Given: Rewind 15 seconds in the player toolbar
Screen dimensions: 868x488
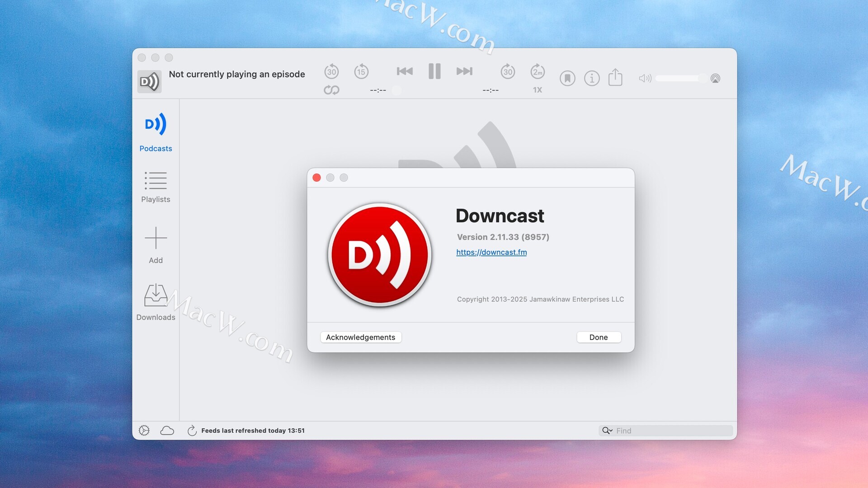Looking at the screenshot, I should 361,71.
